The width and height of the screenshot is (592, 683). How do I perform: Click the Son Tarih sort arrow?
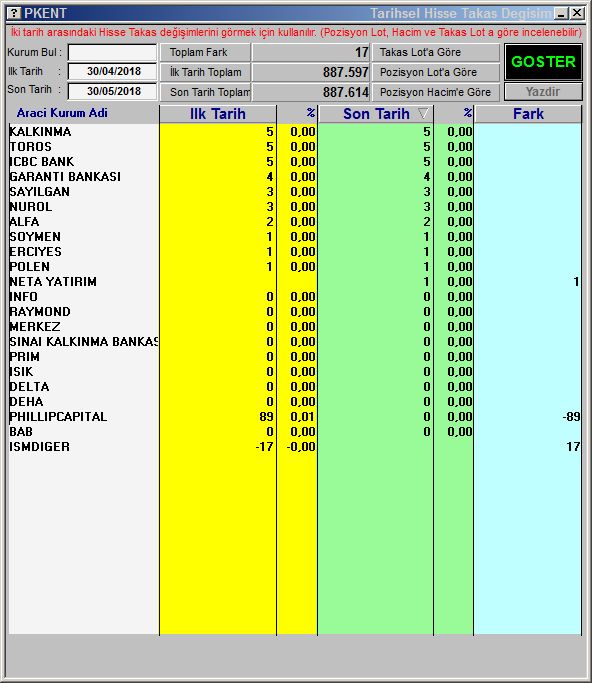(x=423, y=114)
